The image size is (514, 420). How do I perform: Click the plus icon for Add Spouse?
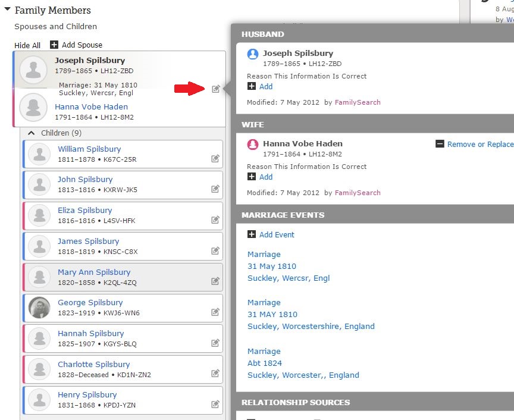point(54,45)
